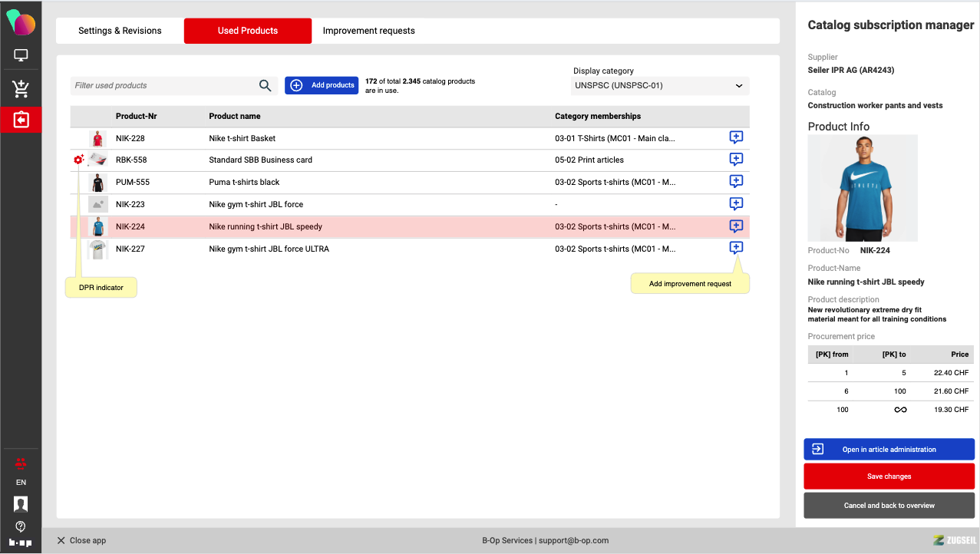This screenshot has width=980, height=554.
Task: Open the Improvement requests tab
Action: pos(368,31)
